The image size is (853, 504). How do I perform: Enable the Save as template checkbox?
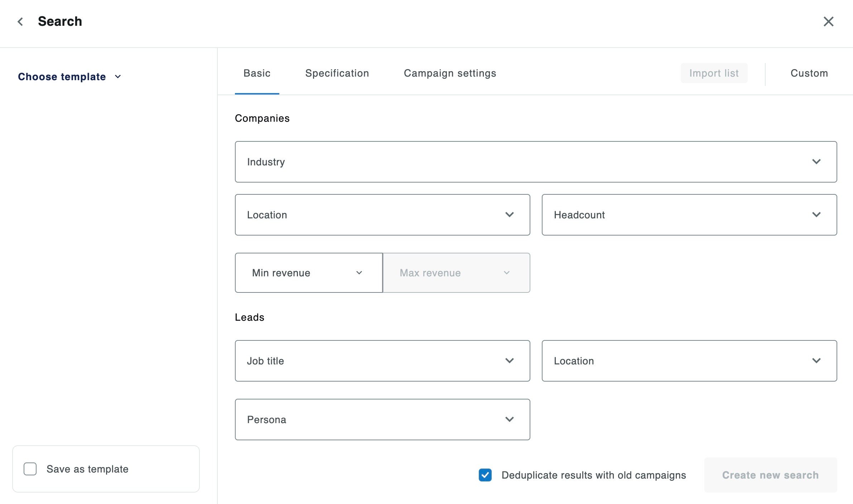pyautogui.click(x=30, y=469)
